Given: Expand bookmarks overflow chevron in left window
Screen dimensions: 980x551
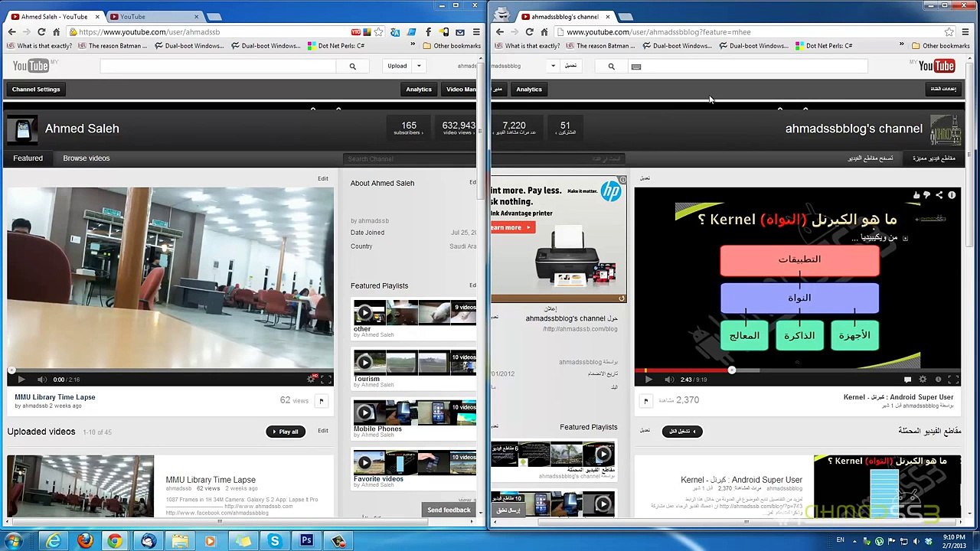Looking at the screenshot, I should [413, 46].
